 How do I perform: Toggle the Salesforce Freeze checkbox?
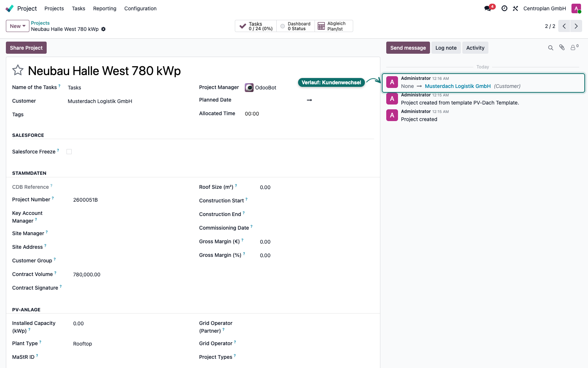coord(69,152)
